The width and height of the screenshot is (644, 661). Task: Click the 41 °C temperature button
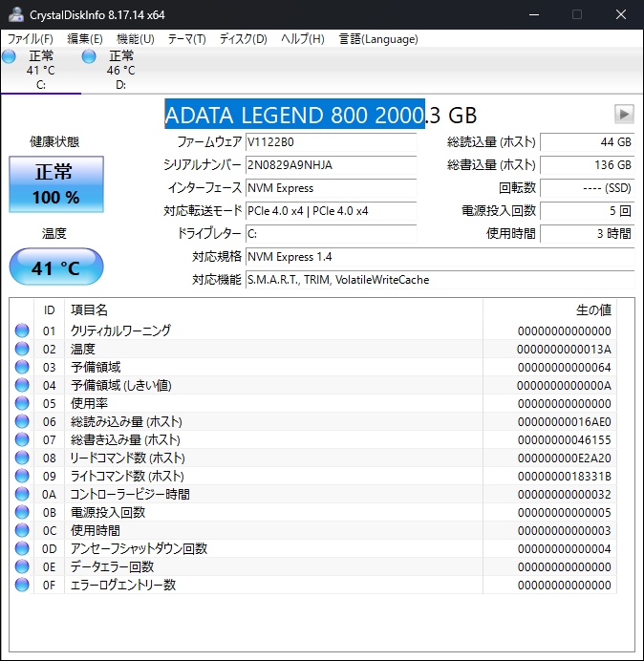pyautogui.click(x=56, y=267)
